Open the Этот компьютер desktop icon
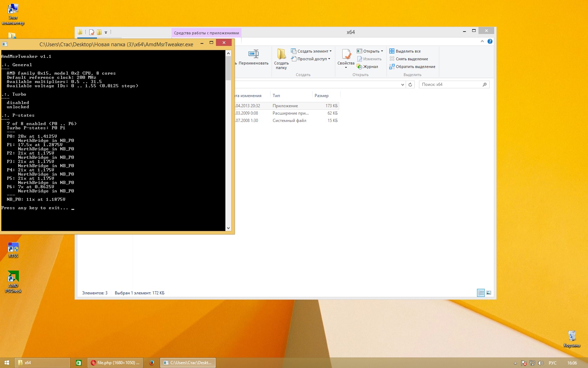This screenshot has width=588, height=368. [x=13, y=14]
